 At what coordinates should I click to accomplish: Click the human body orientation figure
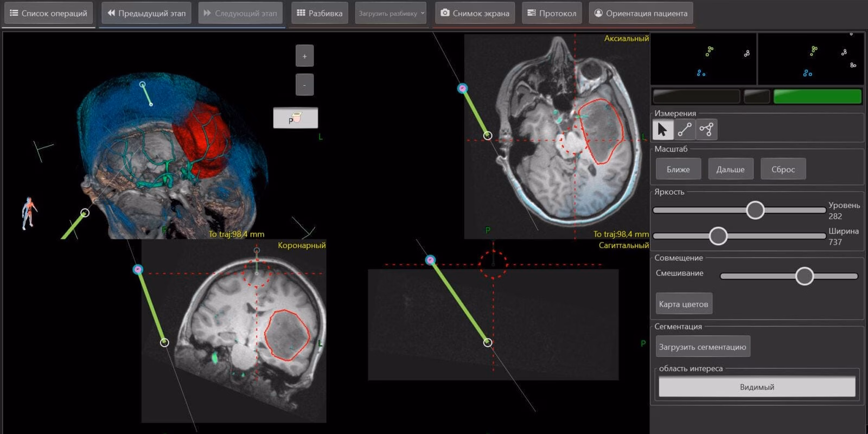[x=29, y=213]
